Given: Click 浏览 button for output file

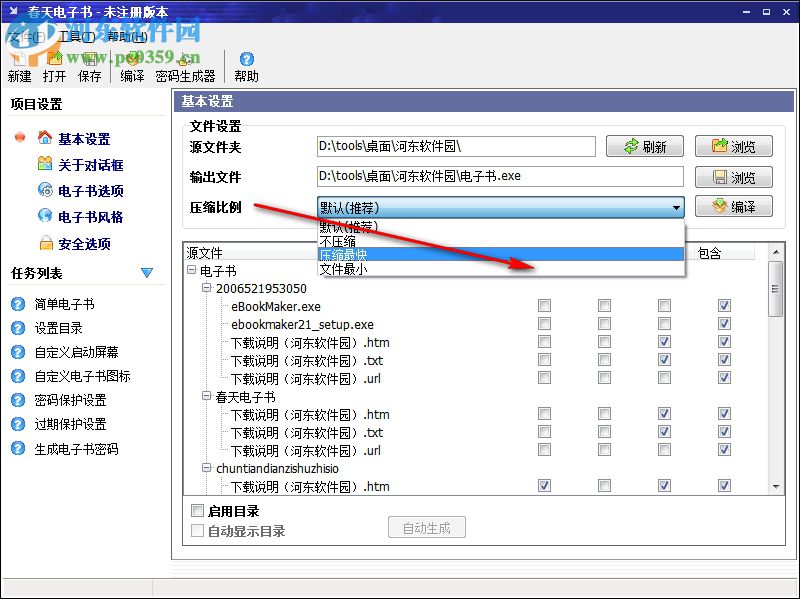Looking at the screenshot, I should click(734, 177).
